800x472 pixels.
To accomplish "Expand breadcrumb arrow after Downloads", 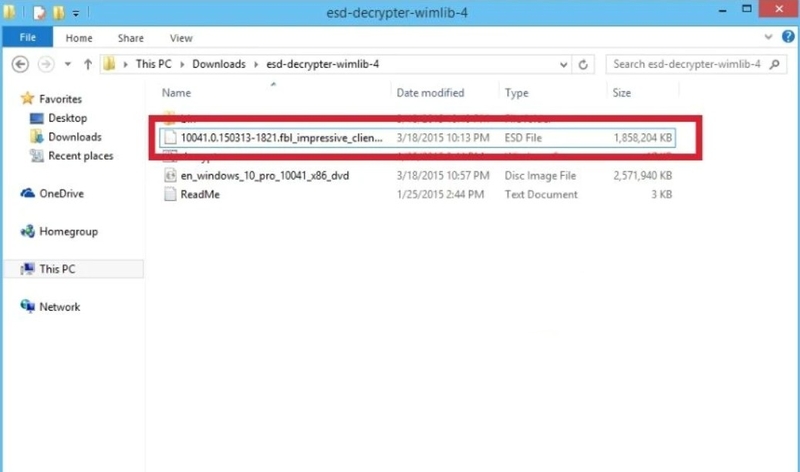I will coord(256,65).
